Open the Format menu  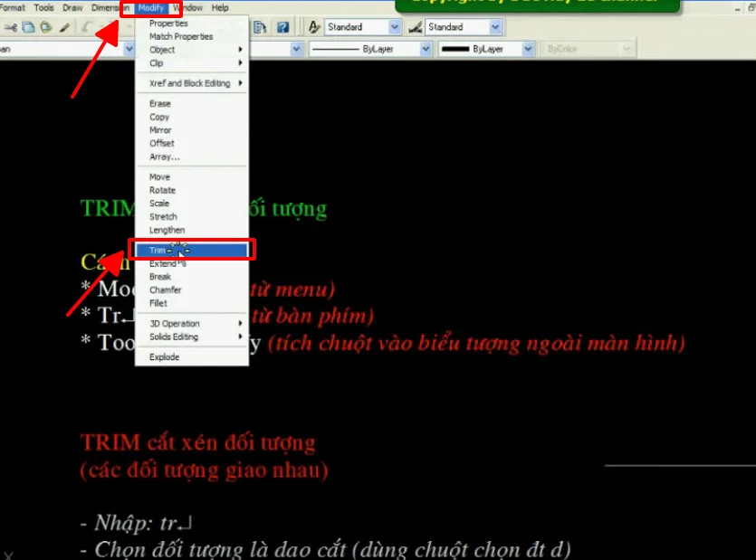pos(13,8)
